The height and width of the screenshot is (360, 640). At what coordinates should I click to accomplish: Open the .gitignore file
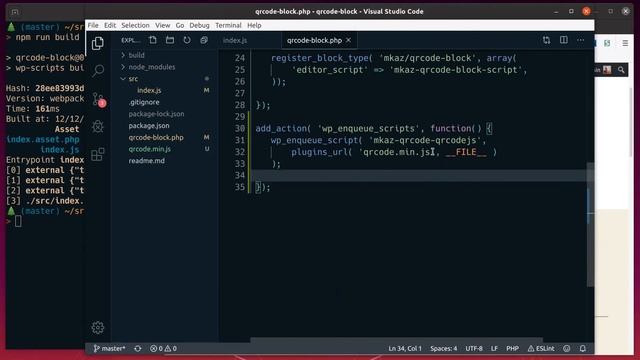[x=144, y=102]
